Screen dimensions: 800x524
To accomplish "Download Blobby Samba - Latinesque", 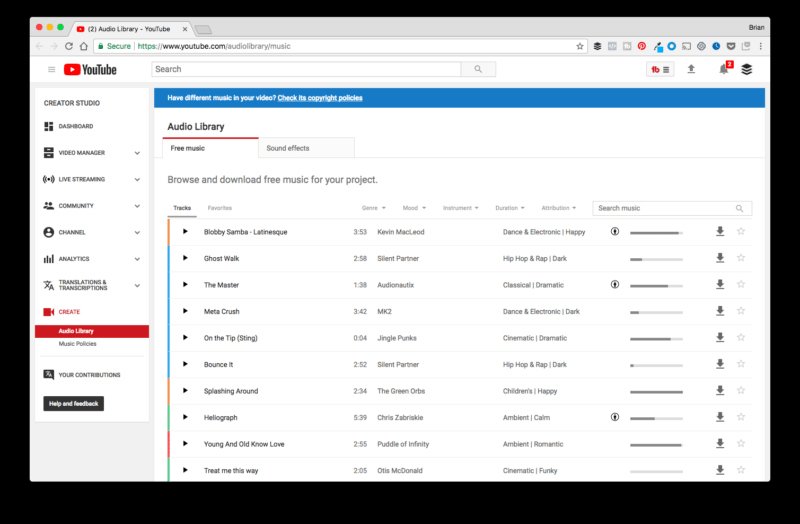I will pyautogui.click(x=720, y=232).
